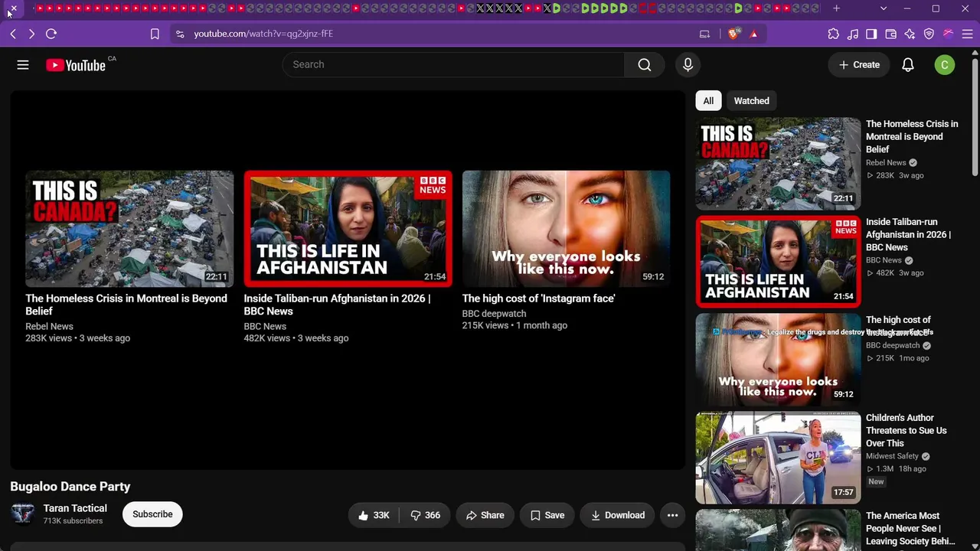Open the YouTube guide hamburger menu
The height and width of the screenshot is (551, 980).
tap(23, 65)
